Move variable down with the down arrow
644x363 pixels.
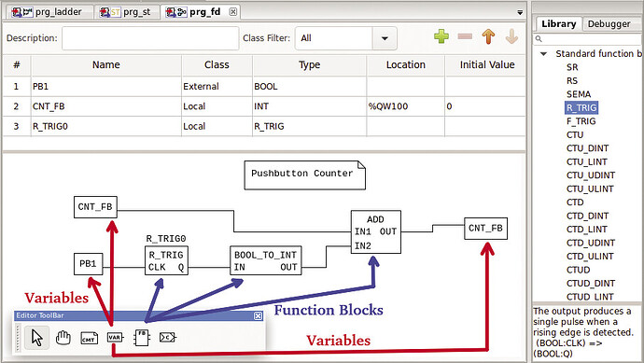511,36
